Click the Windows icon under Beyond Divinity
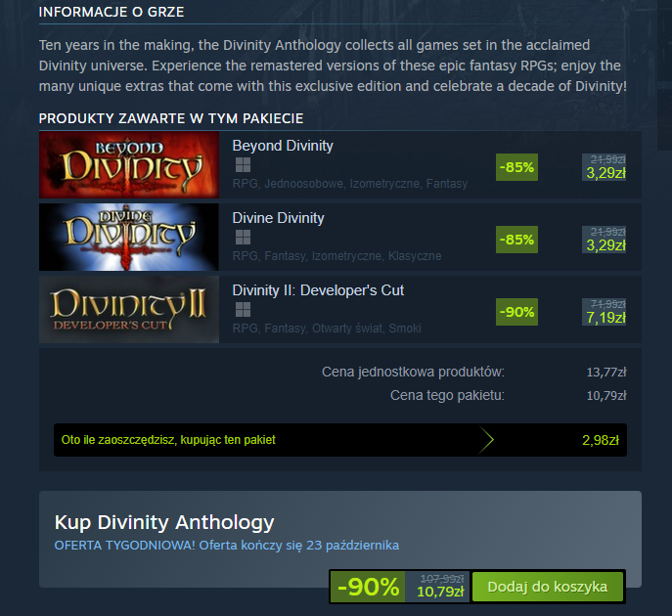The image size is (672, 616). pyautogui.click(x=243, y=165)
